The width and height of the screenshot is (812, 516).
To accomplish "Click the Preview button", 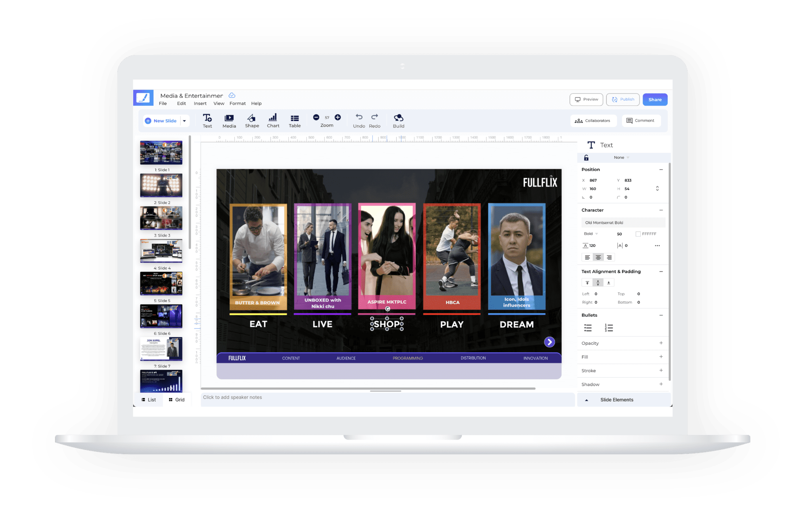I will pos(586,99).
